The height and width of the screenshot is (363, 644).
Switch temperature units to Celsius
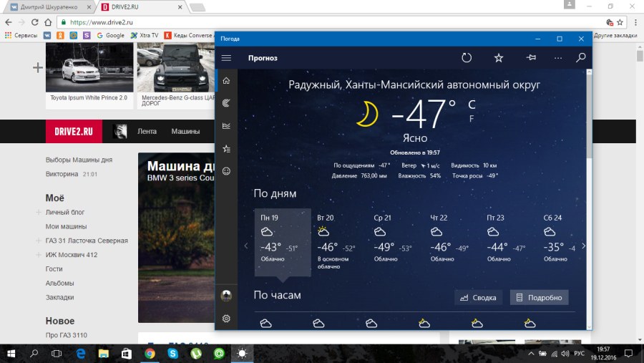coord(472,105)
